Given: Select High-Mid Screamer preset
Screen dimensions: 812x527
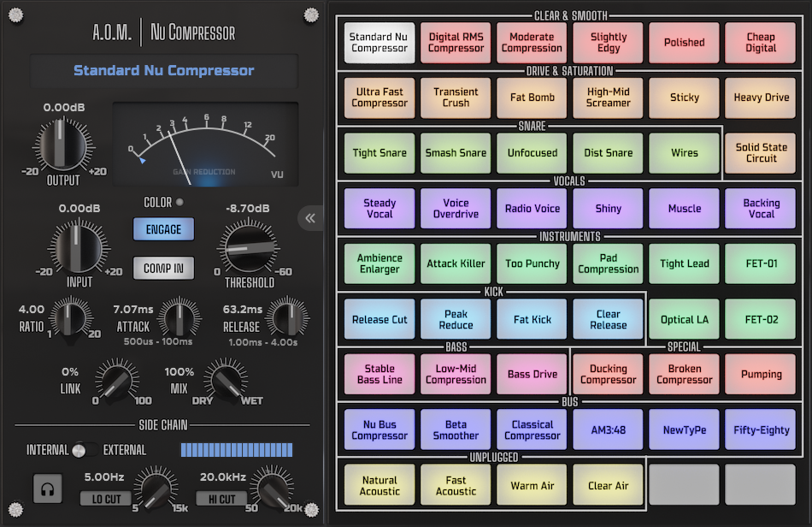Looking at the screenshot, I should pos(609,98).
